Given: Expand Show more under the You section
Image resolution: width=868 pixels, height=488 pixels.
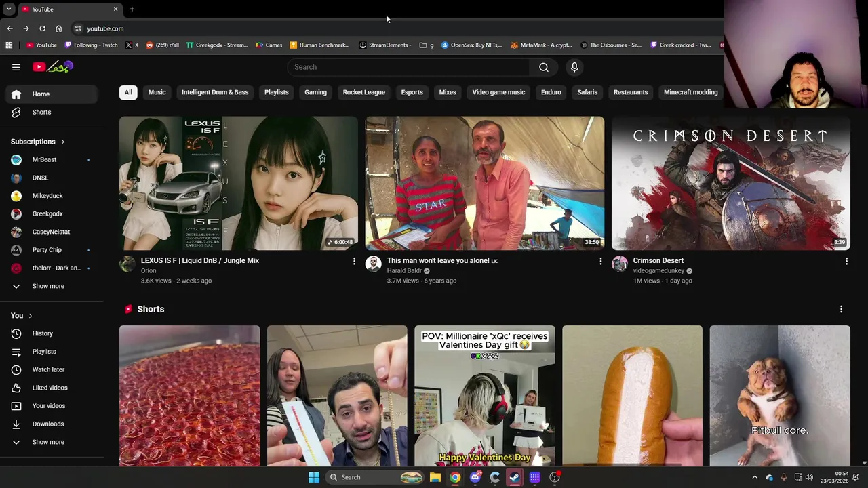Looking at the screenshot, I should click(52, 442).
